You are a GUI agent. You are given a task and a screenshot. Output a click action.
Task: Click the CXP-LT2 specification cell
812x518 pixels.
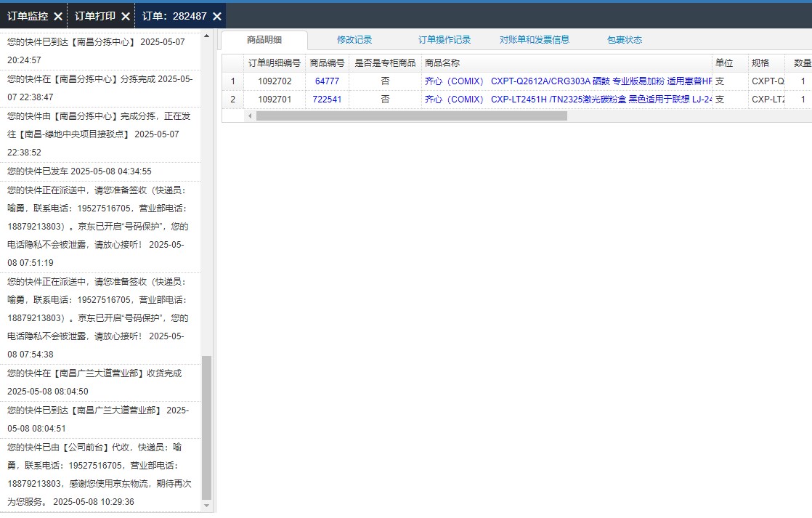tap(766, 100)
